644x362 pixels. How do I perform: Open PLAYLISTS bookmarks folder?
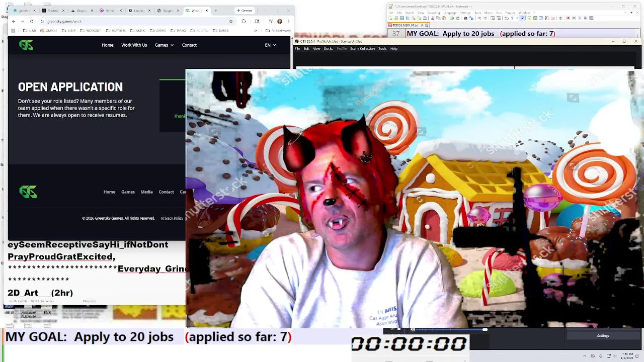click(x=116, y=31)
